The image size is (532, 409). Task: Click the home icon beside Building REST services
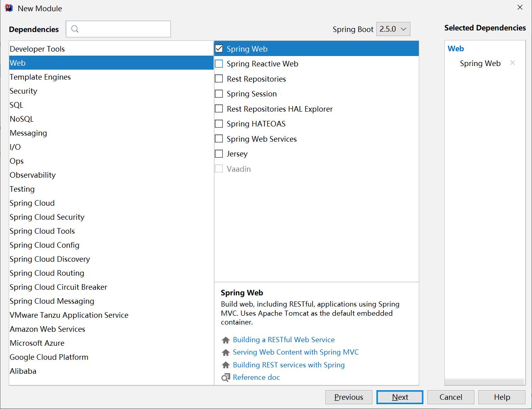[x=226, y=365]
